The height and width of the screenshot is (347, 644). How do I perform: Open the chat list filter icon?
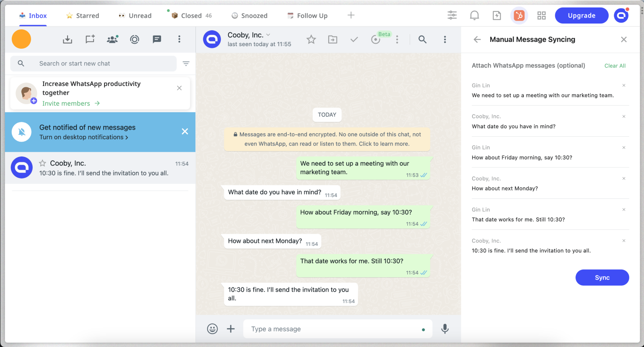(x=186, y=63)
